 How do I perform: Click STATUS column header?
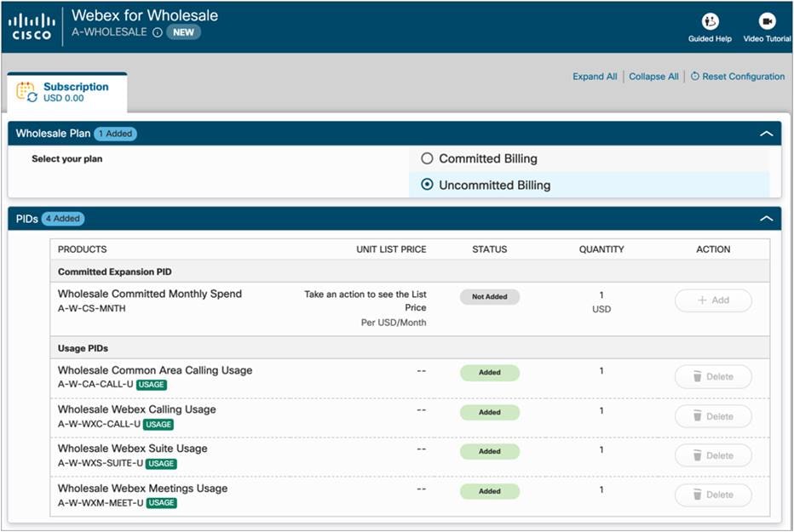click(x=490, y=249)
